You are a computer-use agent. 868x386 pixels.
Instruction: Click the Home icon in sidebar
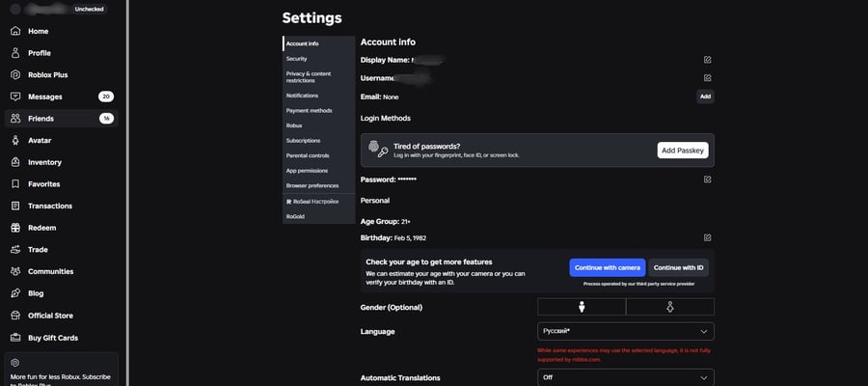tap(15, 31)
